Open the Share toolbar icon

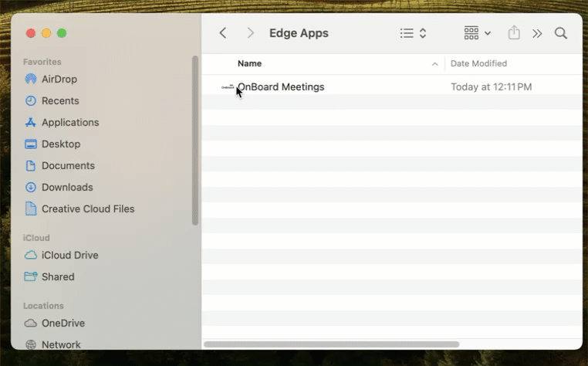[x=514, y=33]
